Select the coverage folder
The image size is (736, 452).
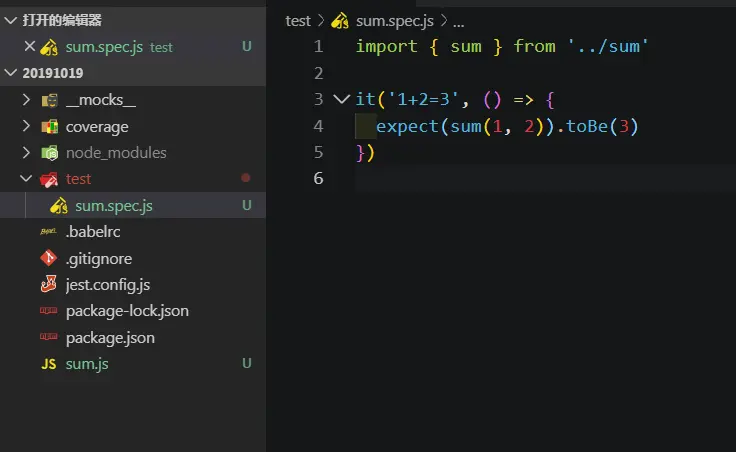tap(97, 127)
